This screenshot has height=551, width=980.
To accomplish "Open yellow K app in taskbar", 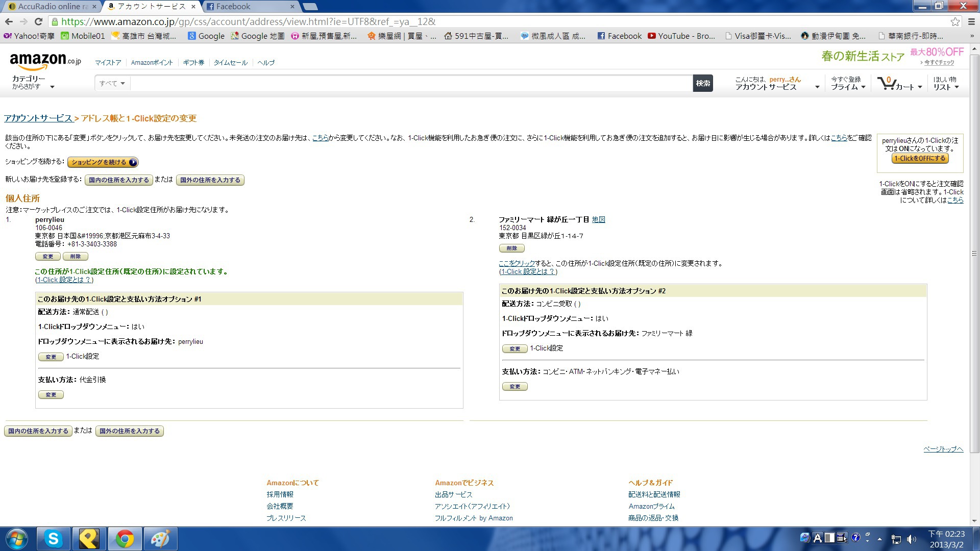I will click(x=89, y=539).
